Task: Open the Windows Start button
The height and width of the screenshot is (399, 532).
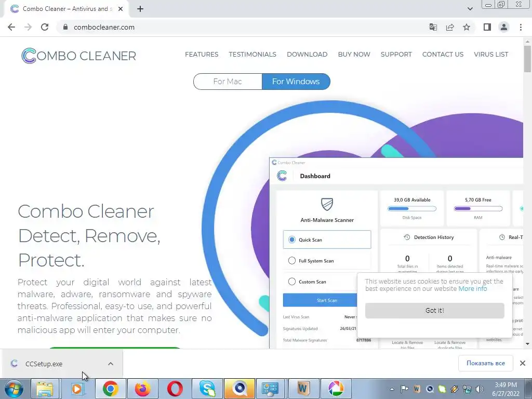Action: 14,389
